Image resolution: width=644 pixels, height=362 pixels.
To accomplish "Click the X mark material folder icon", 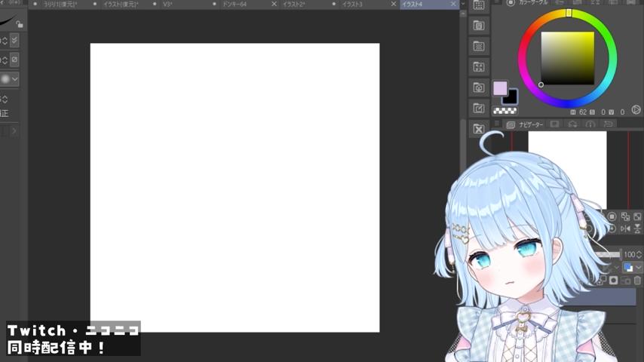I will click(479, 129).
